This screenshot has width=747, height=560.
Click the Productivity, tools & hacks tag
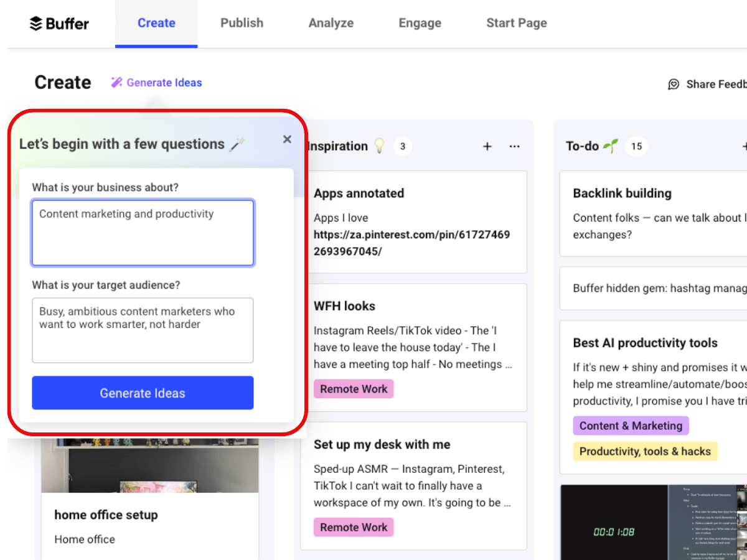(645, 451)
